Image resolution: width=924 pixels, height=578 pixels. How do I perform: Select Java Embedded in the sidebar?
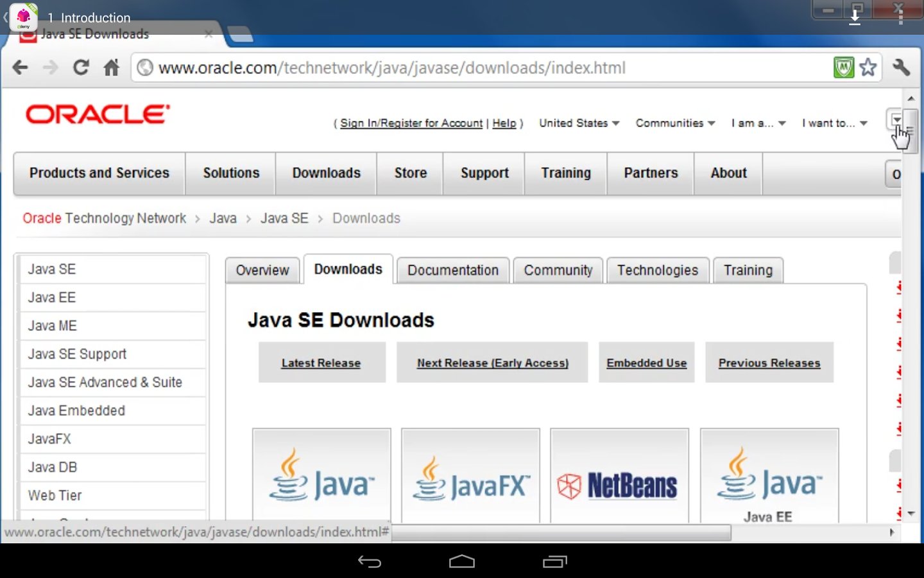112,410
